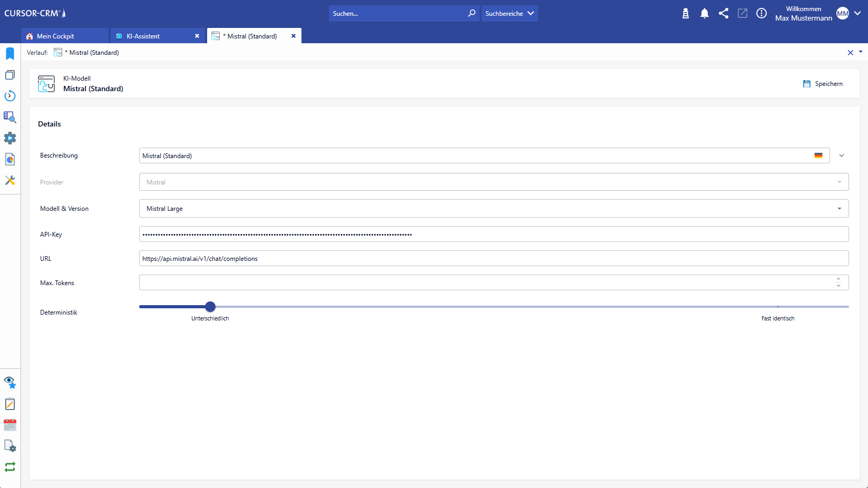Click the share icon in top bar
The height and width of the screenshot is (488, 868).
(724, 14)
